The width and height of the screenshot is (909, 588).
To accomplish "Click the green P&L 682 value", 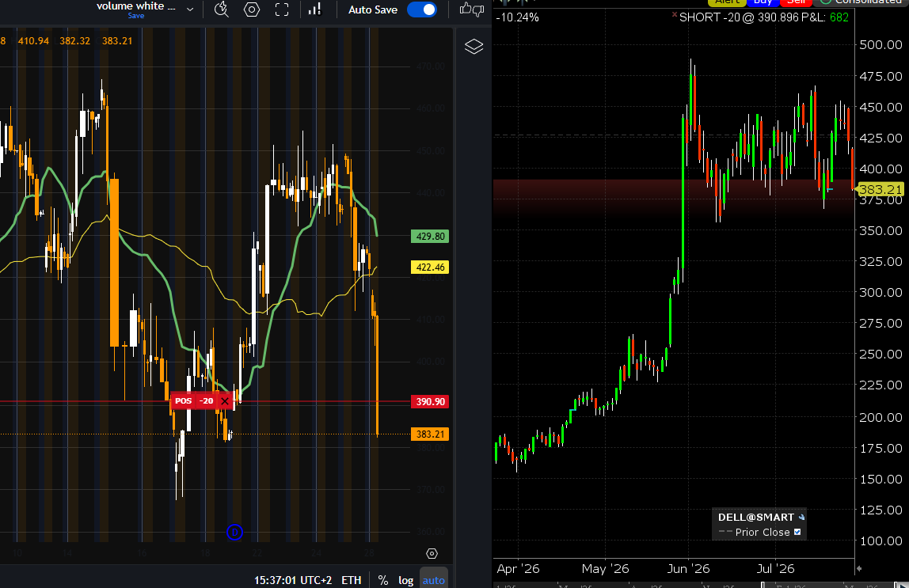I will pyautogui.click(x=839, y=17).
